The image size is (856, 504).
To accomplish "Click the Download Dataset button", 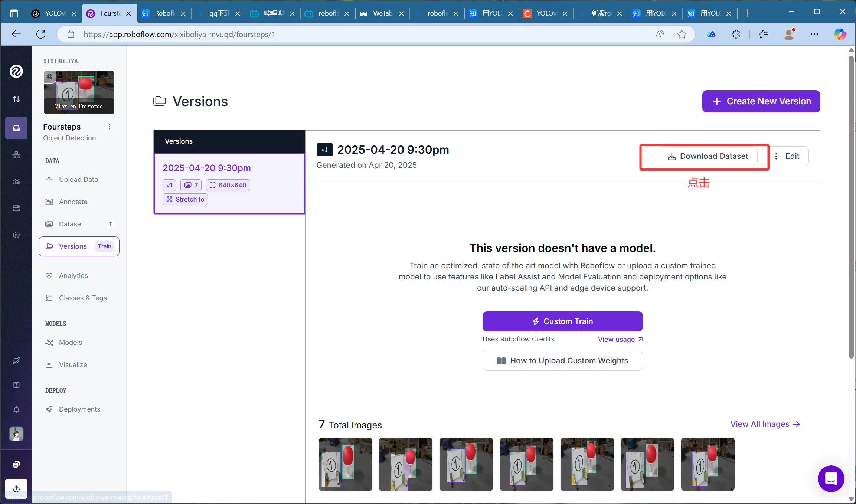I will (x=708, y=156).
